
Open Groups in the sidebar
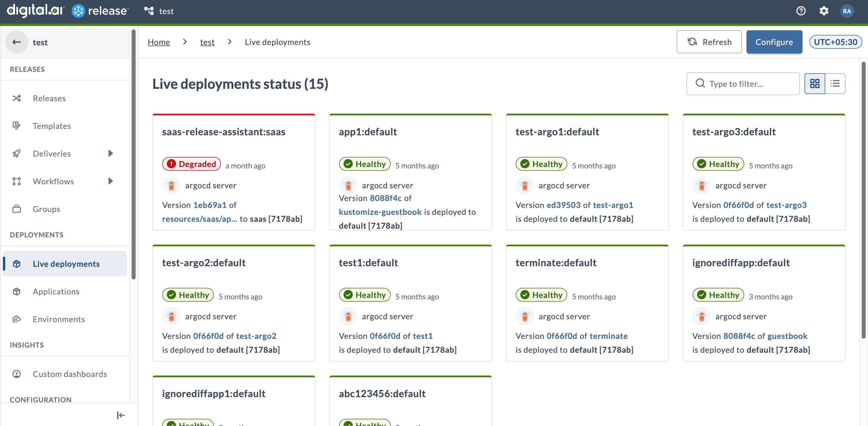point(64,209)
